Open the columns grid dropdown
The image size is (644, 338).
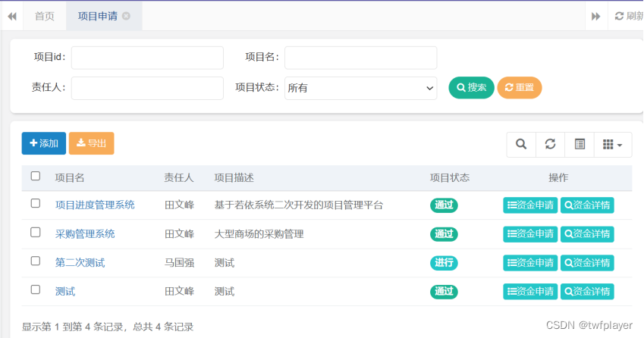click(x=613, y=145)
